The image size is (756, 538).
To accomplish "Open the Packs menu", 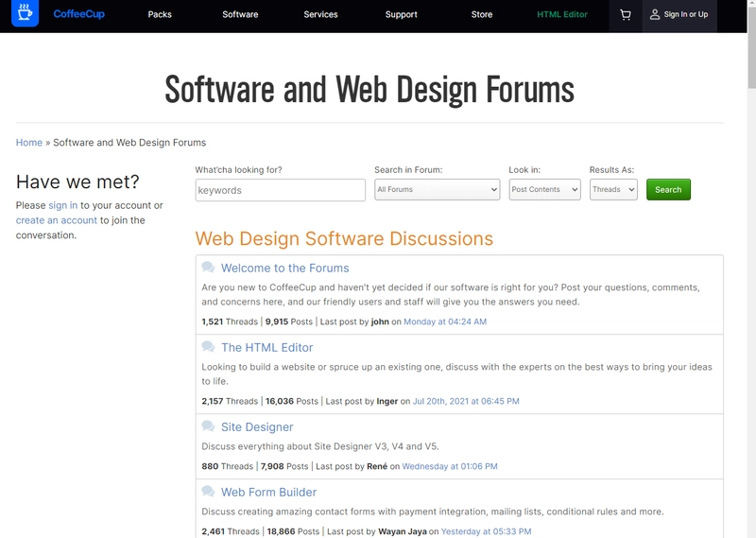I will coord(160,14).
